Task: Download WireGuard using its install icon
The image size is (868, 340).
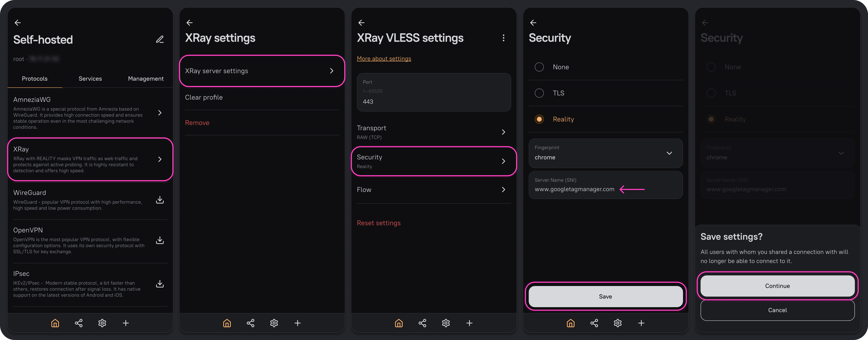Action: [160, 200]
